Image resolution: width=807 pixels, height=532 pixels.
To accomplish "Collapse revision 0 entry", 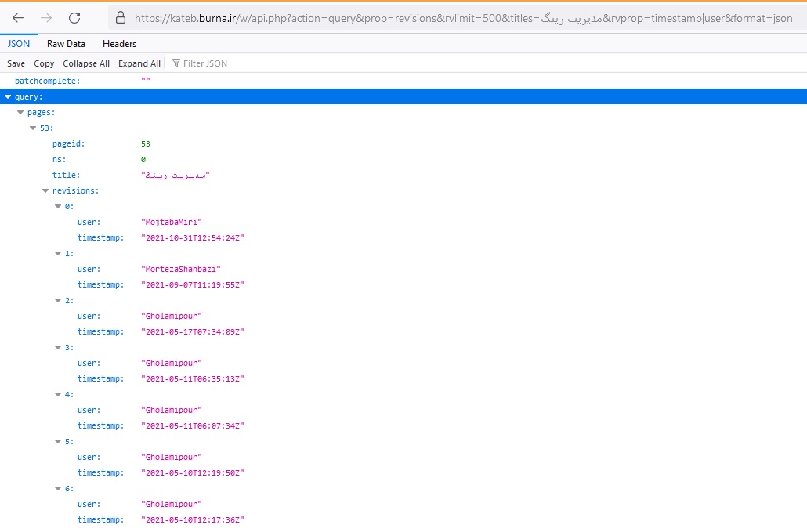I will click(x=58, y=206).
